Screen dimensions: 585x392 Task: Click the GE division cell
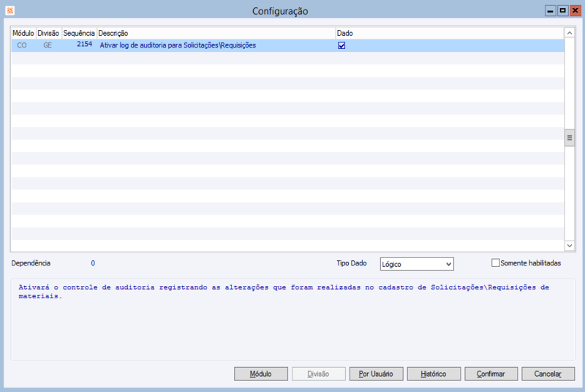[48, 45]
